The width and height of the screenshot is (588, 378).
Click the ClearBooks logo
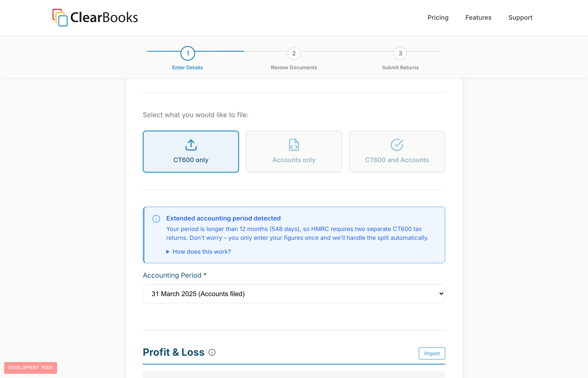tap(95, 17)
